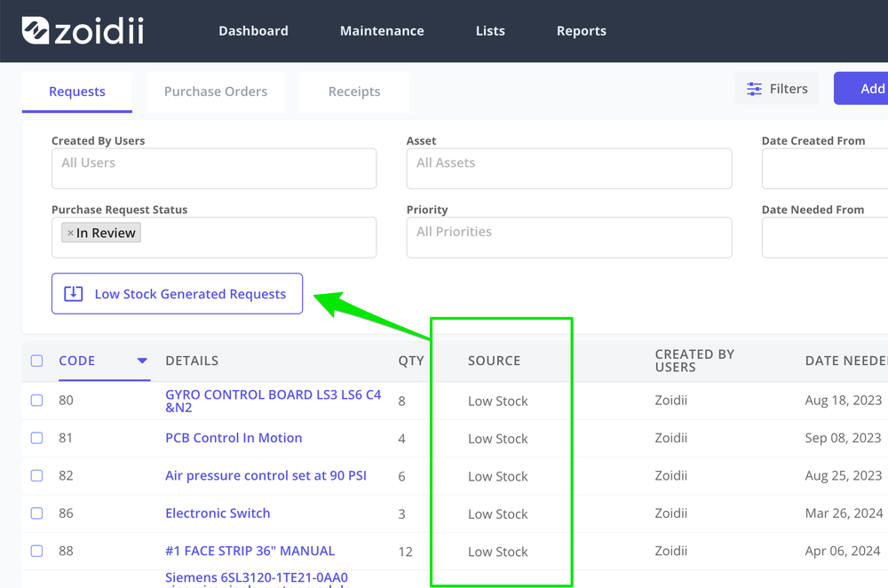Check the box for request code 86
The height and width of the screenshot is (588, 888).
point(36,513)
